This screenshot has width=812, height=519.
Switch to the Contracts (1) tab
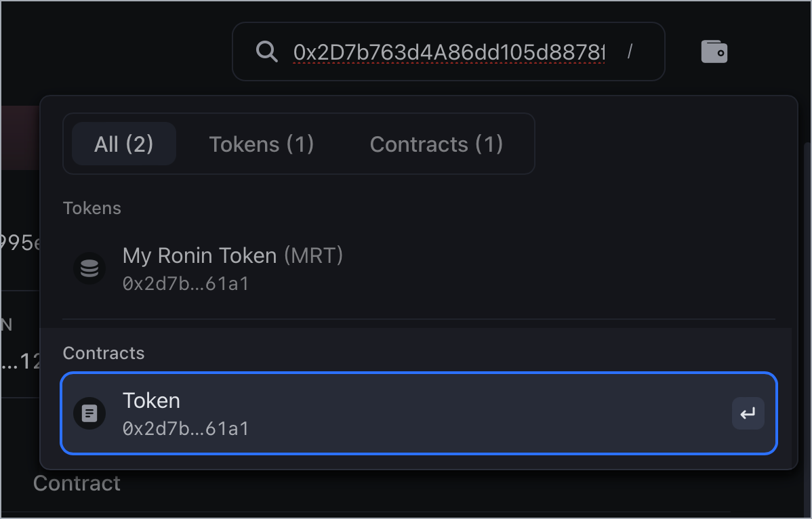(436, 144)
